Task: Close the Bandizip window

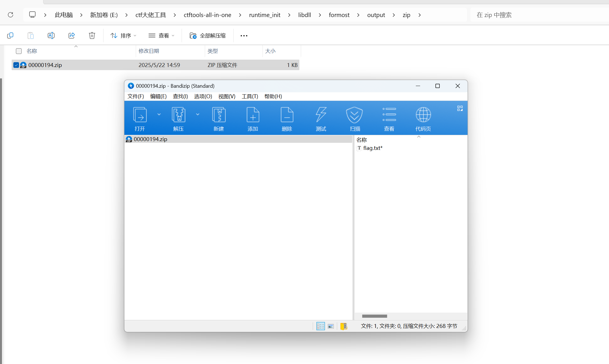Action: (458, 86)
